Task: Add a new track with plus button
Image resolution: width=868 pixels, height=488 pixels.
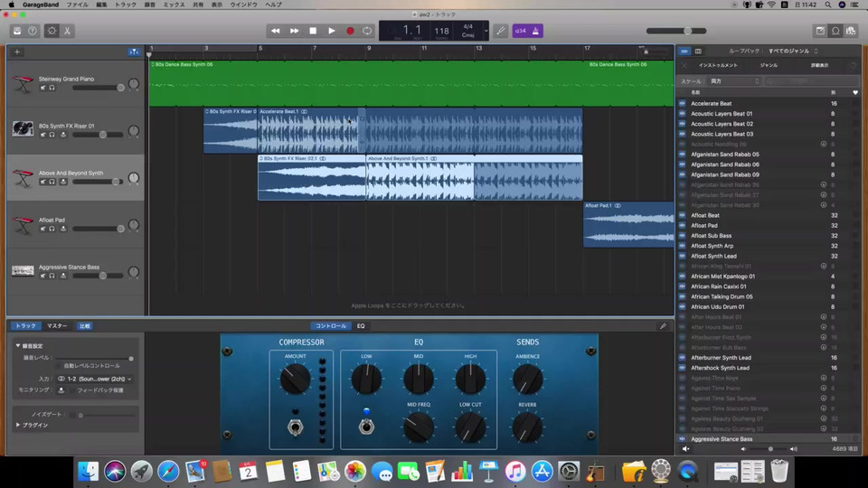Action: pyautogui.click(x=17, y=52)
